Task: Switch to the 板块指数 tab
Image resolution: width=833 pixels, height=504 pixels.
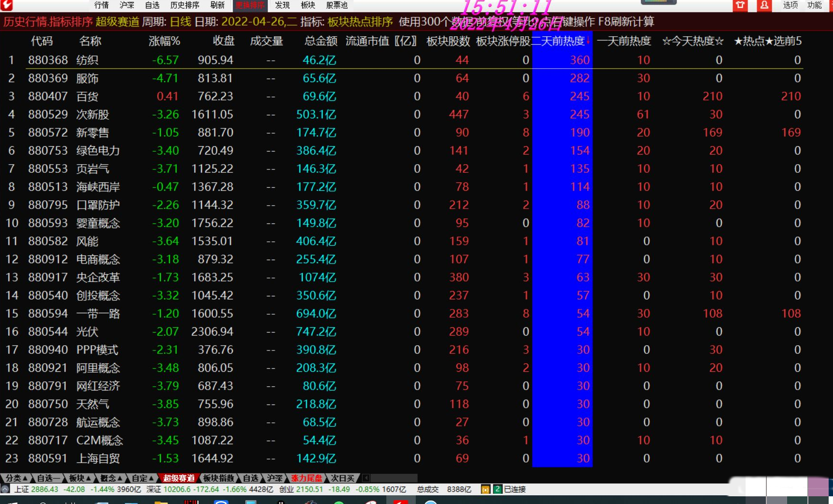Action: point(218,478)
